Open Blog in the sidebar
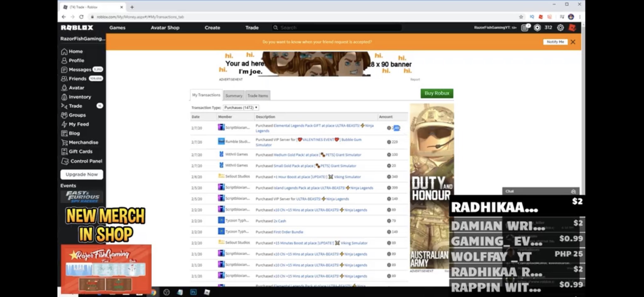 [70, 133]
